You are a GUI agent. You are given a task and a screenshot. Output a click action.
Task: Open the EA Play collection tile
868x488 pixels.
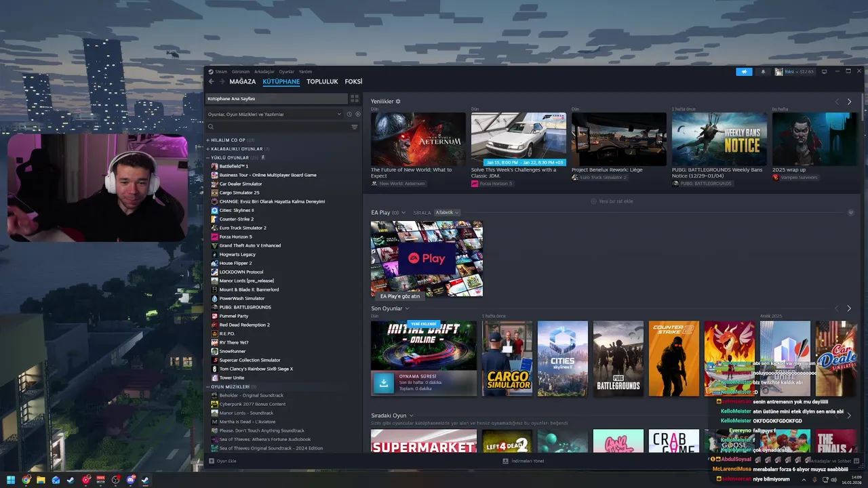coord(427,259)
